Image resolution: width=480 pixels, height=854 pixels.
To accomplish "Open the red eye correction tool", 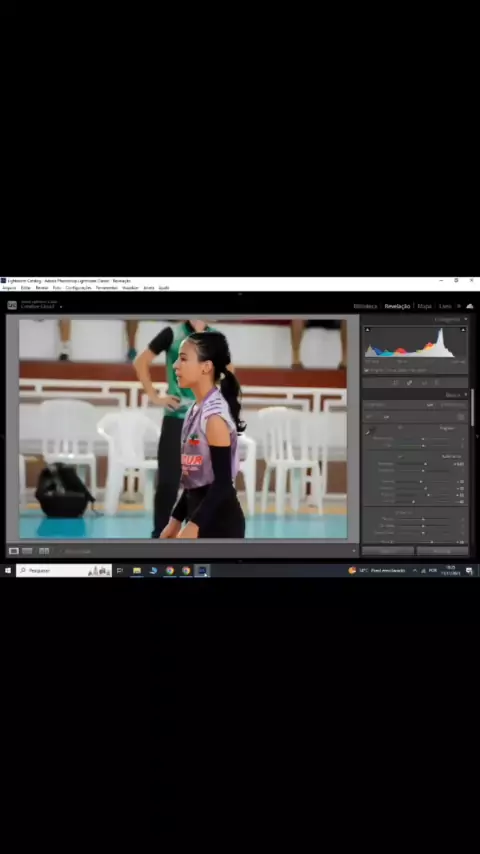I will point(424,383).
